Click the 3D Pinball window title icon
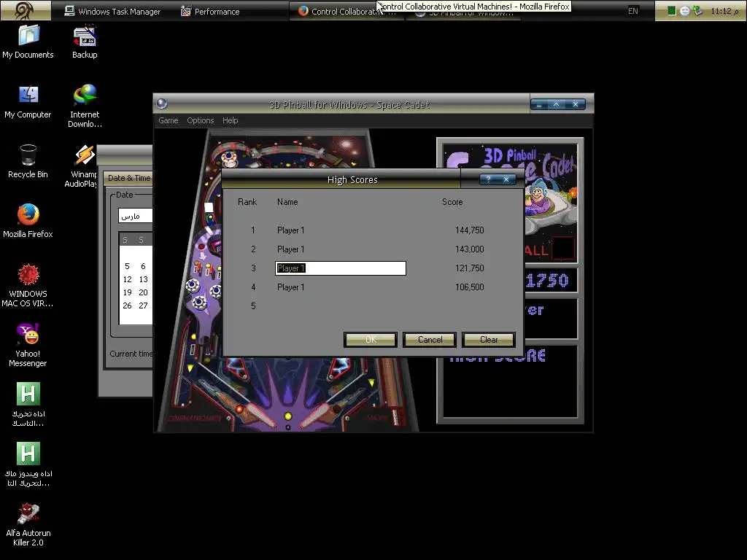 coord(162,104)
